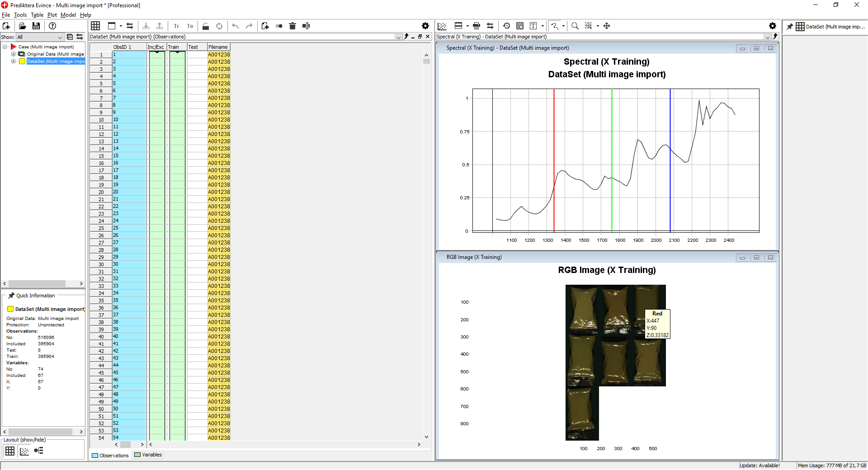The height and width of the screenshot is (470, 868).
Task: Open plot settings gear icon
Action: coord(773,26)
